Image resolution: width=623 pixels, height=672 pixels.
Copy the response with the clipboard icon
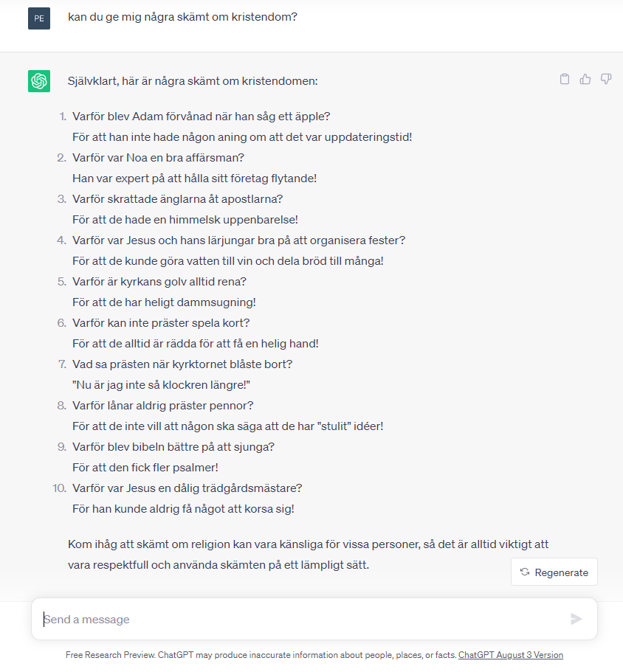564,79
